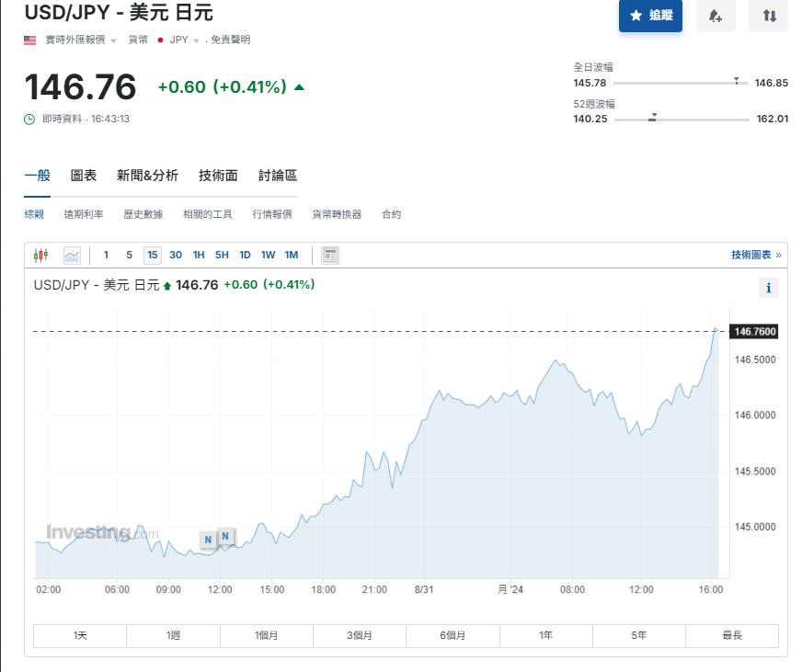Open the 新聞&分析 tab
Screen dimensions: 802x672
(x=147, y=176)
